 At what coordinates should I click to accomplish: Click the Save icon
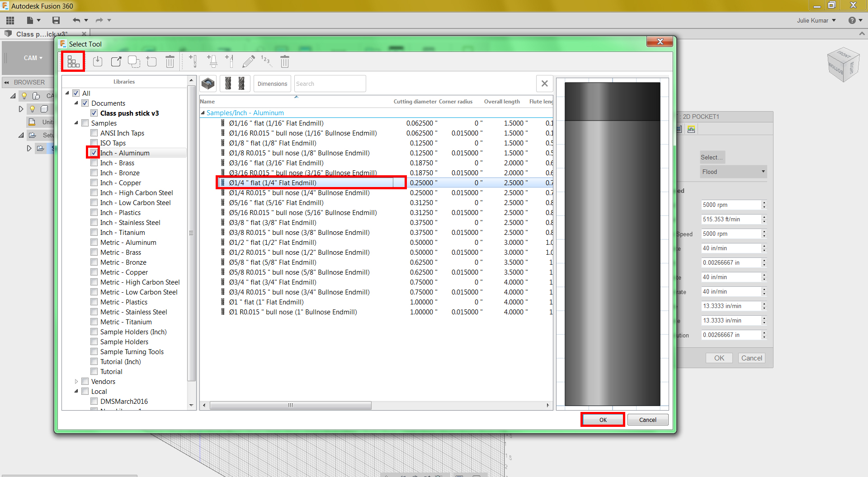point(56,20)
